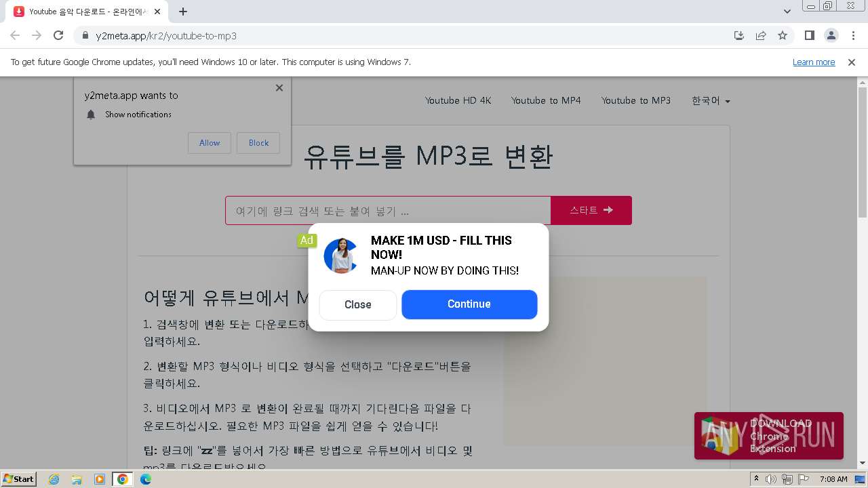Open the Windows Start button
The height and width of the screenshot is (488, 868).
click(19, 479)
